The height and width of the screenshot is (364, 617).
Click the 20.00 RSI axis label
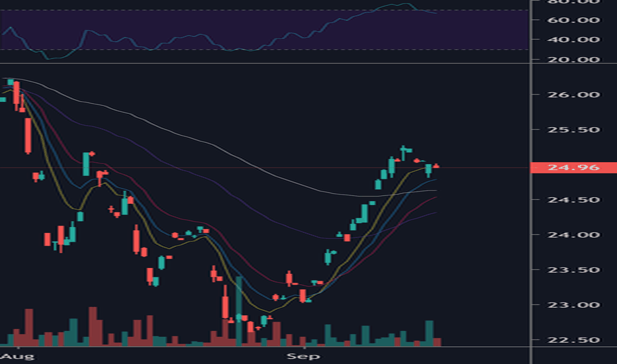[574, 60]
